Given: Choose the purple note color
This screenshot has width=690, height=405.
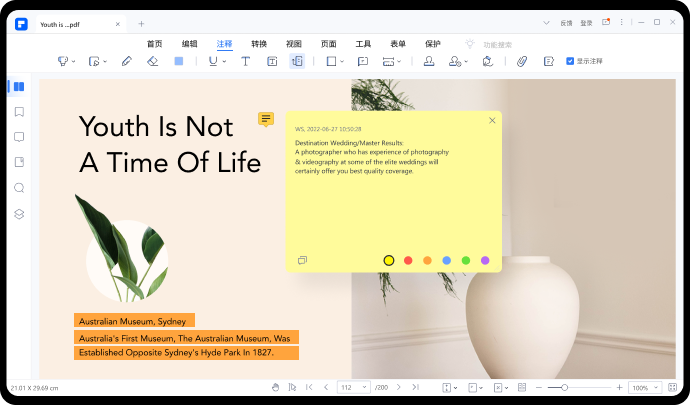Looking at the screenshot, I should pyautogui.click(x=485, y=260).
